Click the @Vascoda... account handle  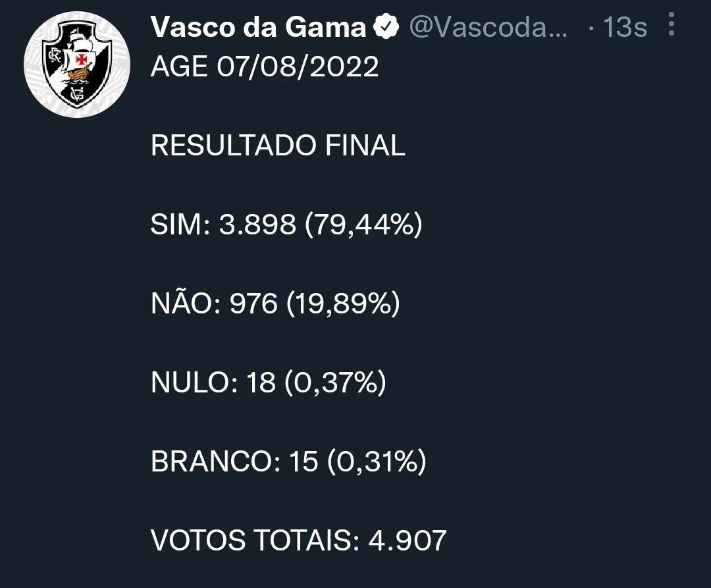[488, 28]
